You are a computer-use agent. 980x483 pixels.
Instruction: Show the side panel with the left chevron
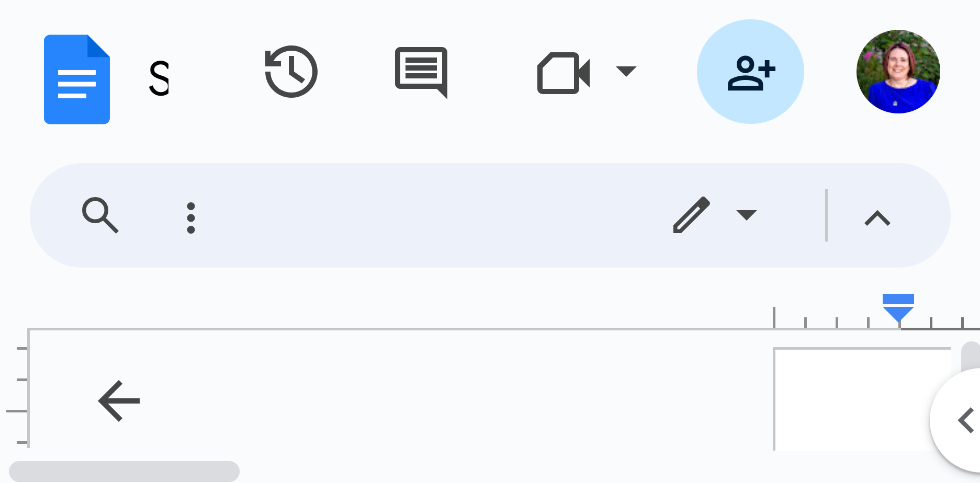click(x=965, y=420)
